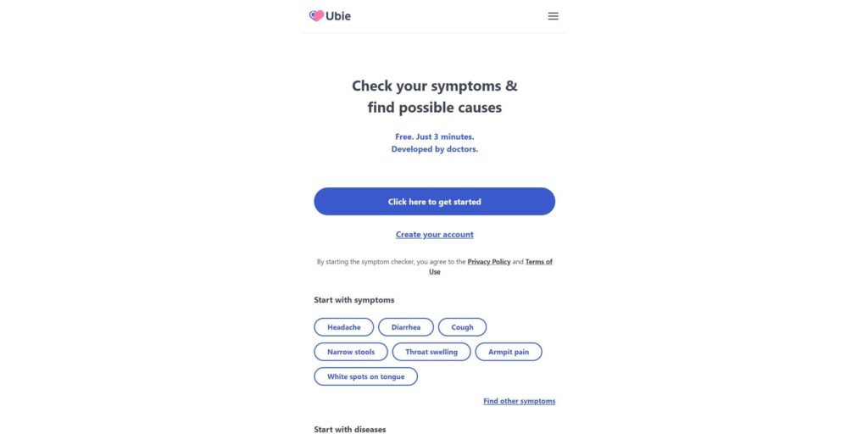This screenshot has width=868, height=434.
Task: Click the "Start with symptoms" heading
Action: click(x=354, y=300)
